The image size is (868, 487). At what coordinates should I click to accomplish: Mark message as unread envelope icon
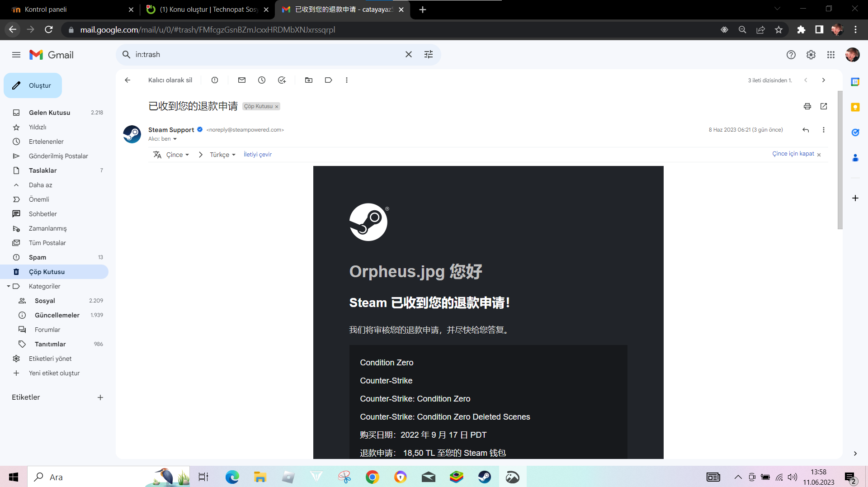[x=242, y=80]
